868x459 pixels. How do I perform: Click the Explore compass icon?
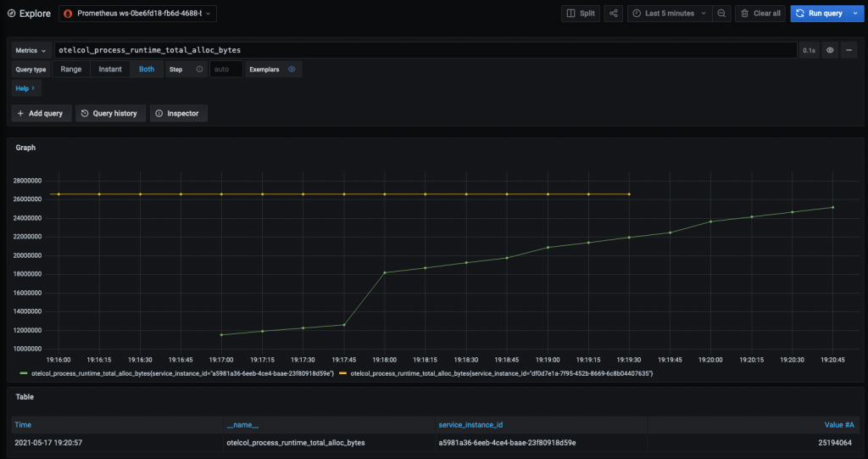(x=13, y=14)
